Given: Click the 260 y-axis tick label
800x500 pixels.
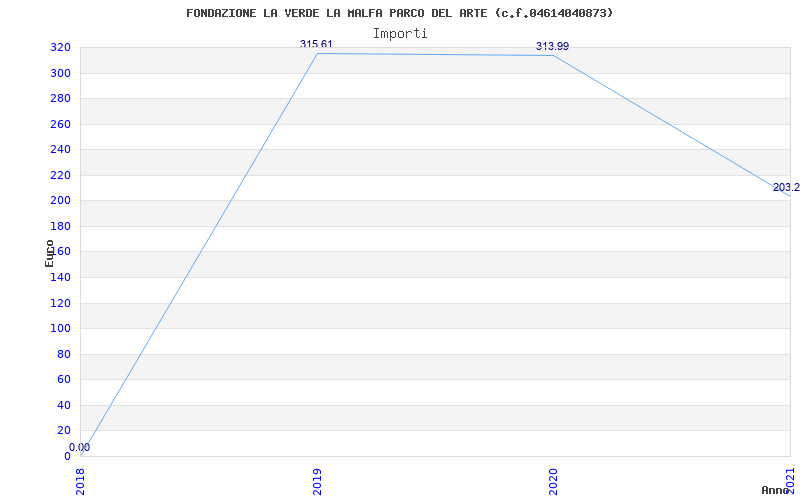Looking at the screenshot, I should coord(60,124).
